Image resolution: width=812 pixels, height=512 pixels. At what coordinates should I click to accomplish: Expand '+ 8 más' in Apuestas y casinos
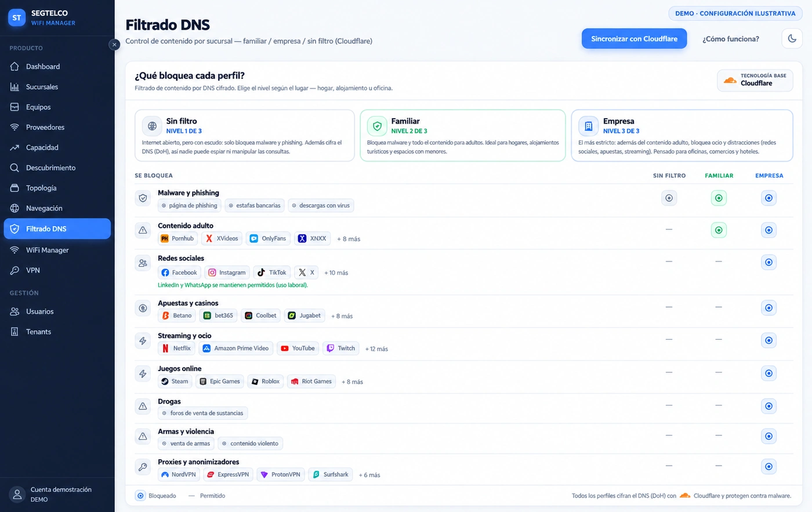[342, 316]
